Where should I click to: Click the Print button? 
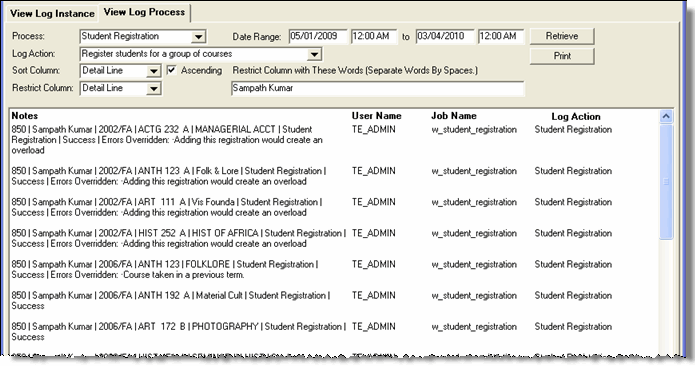coord(562,56)
